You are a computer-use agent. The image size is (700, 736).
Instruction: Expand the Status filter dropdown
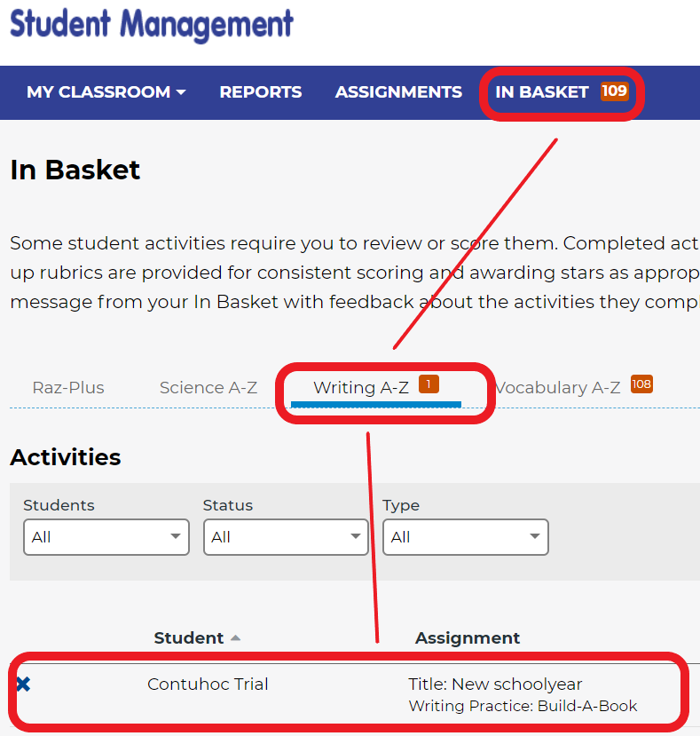(286, 537)
